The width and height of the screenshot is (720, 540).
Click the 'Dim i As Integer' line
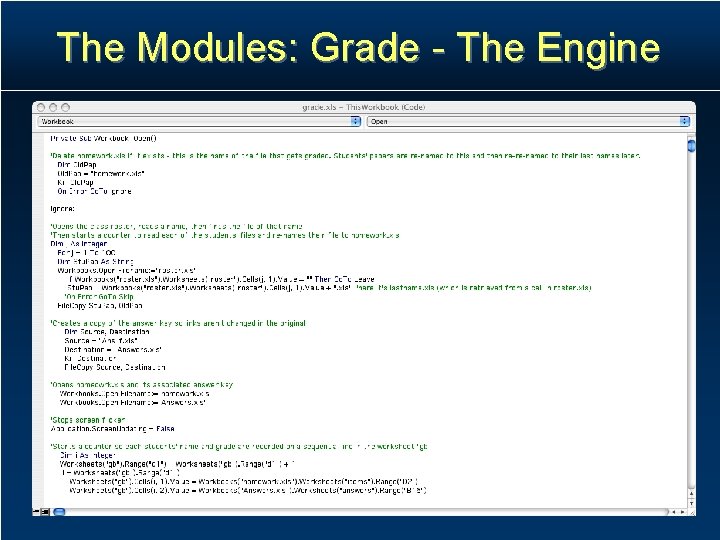(x=88, y=455)
